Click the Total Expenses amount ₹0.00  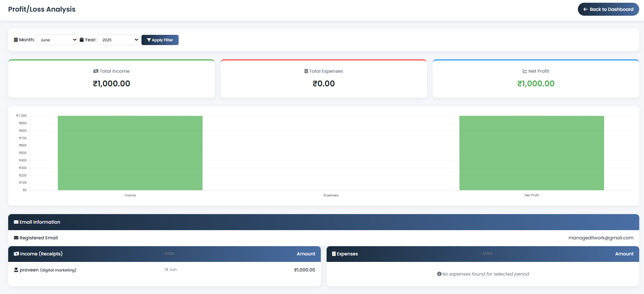[324, 84]
